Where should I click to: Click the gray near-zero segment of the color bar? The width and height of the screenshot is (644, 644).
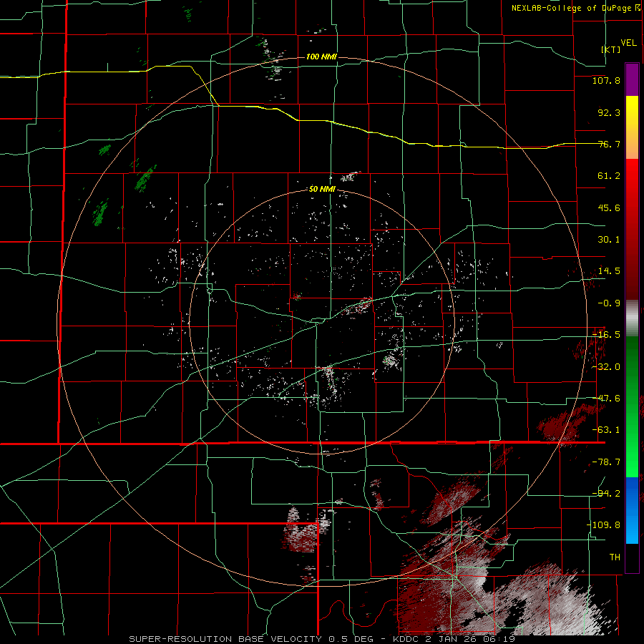(x=632, y=318)
